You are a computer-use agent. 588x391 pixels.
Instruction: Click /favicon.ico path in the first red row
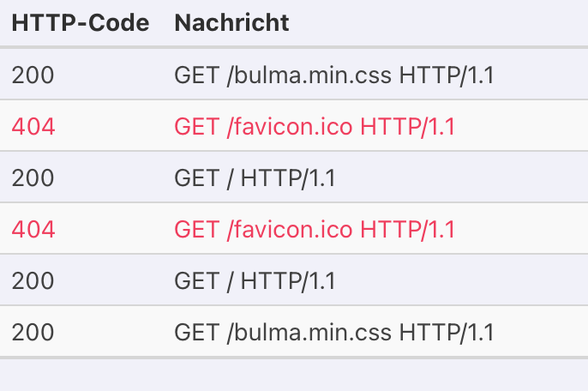tap(291, 127)
